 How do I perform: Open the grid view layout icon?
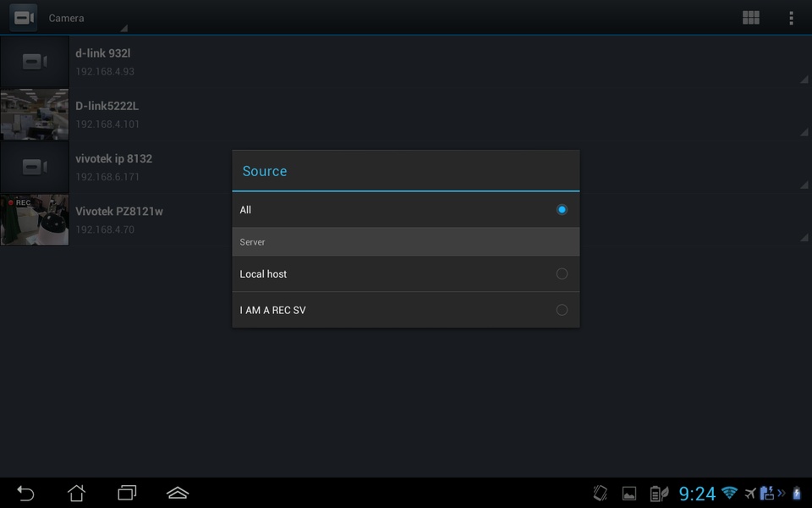(x=750, y=18)
